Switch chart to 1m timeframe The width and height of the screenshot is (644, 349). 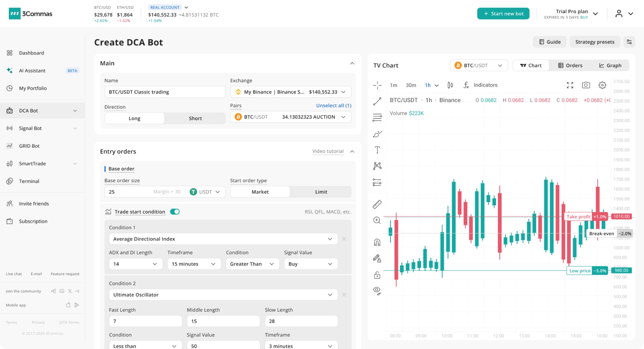(394, 85)
